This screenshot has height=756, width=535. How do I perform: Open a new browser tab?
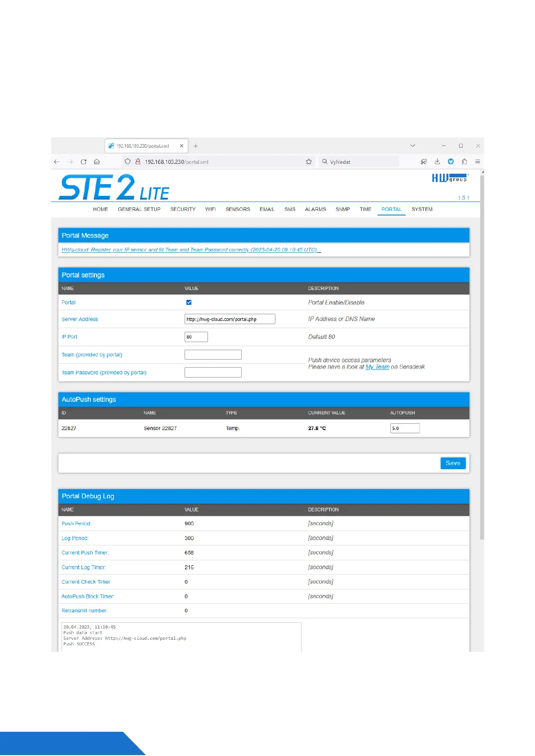(x=195, y=146)
